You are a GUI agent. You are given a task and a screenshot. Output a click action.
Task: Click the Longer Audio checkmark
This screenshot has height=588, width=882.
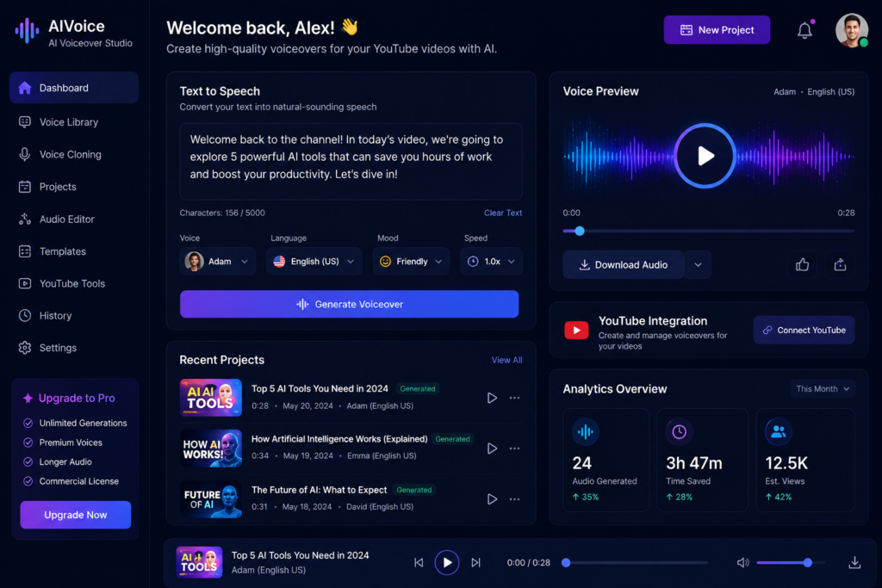click(x=28, y=462)
